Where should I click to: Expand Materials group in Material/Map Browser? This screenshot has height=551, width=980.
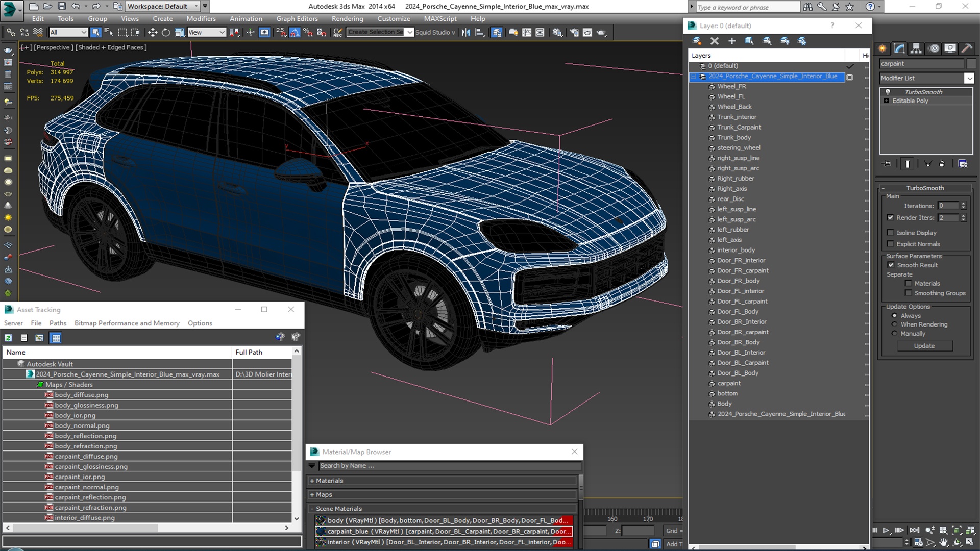click(312, 481)
